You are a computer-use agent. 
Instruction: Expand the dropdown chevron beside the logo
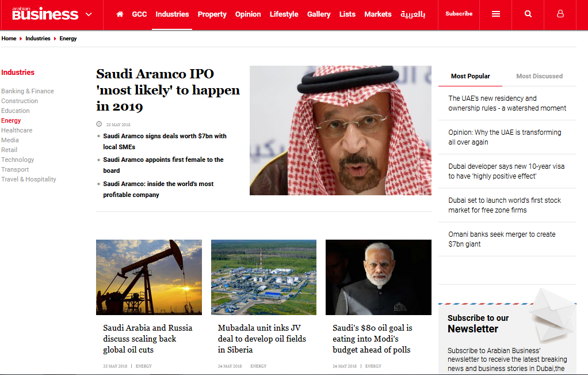click(x=89, y=14)
